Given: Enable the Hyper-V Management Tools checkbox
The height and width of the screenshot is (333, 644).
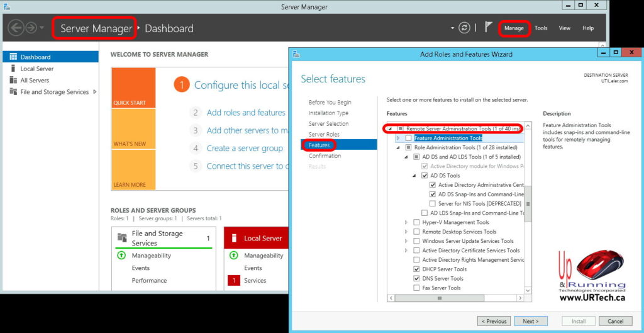Looking at the screenshot, I should [x=416, y=222].
